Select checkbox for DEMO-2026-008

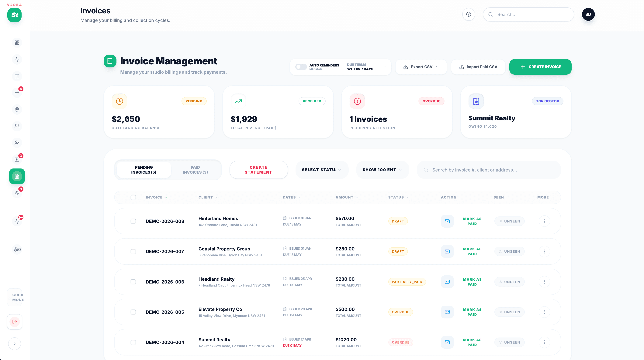pos(133,221)
